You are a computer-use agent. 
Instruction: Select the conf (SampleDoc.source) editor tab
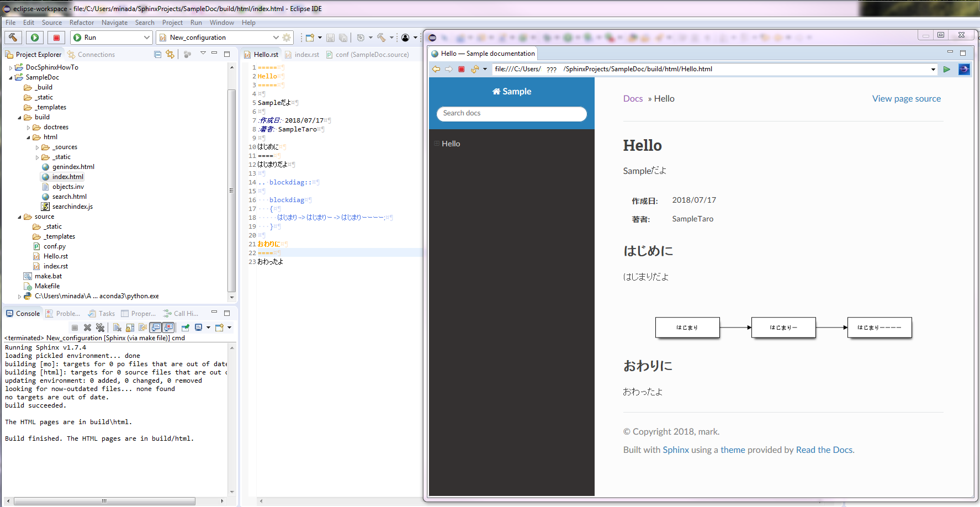[368, 54]
